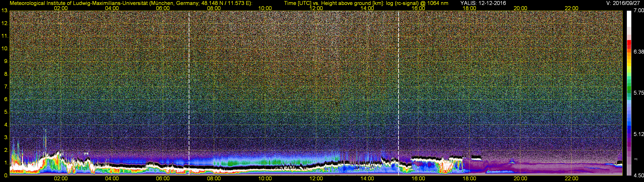Click the white dashed vertical marker near 07:00
The width and height of the screenshot is (644, 182).
pyautogui.click(x=189, y=93)
